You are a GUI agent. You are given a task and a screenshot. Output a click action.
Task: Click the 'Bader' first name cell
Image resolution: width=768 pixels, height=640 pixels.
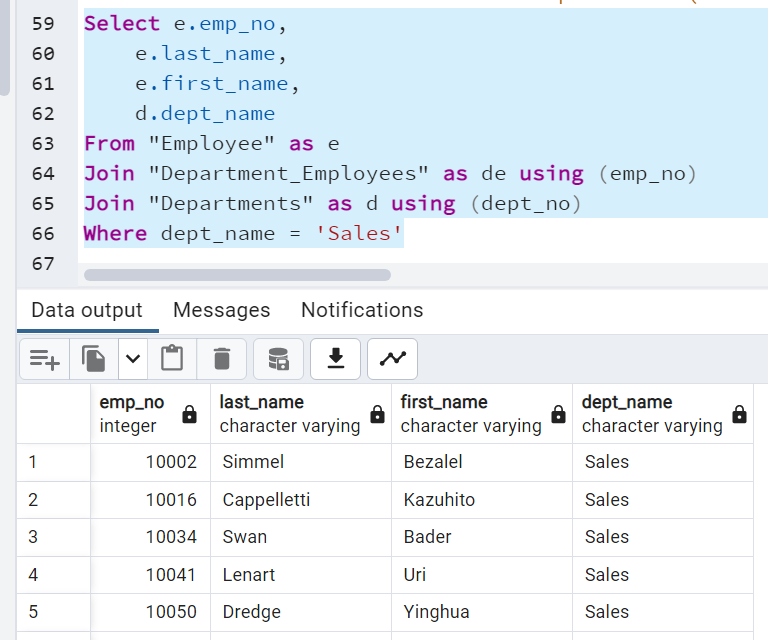(x=482, y=537)
